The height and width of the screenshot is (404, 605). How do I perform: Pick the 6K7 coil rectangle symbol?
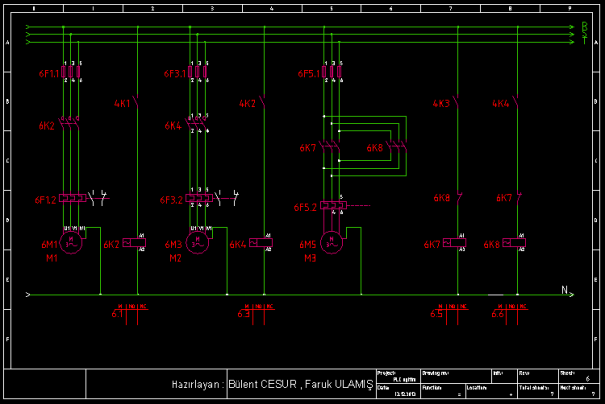tap(455, 243)
